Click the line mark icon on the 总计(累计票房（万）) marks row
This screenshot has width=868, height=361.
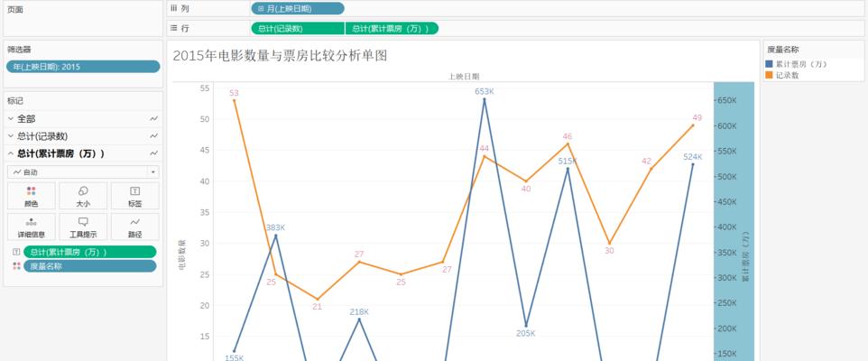[x=154, y=153]
